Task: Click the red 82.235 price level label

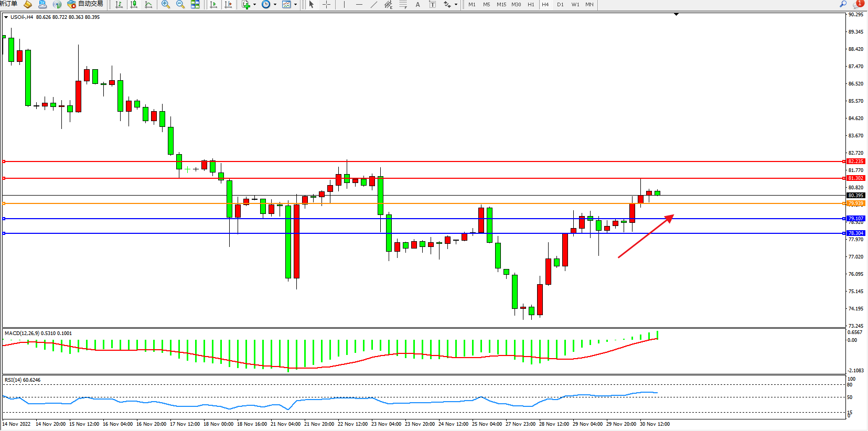Action: click(x=855, y=161)
